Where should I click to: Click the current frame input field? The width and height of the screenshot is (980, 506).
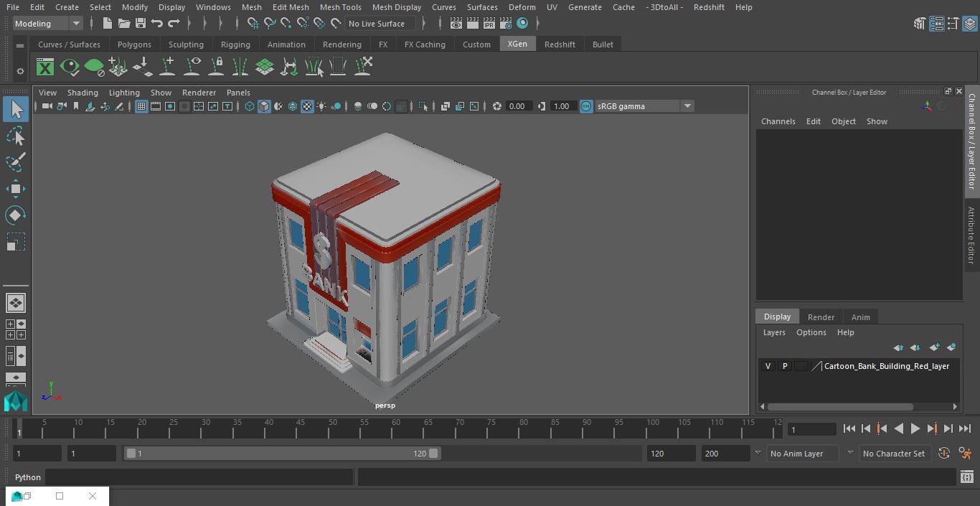click(x=811, y=429)
